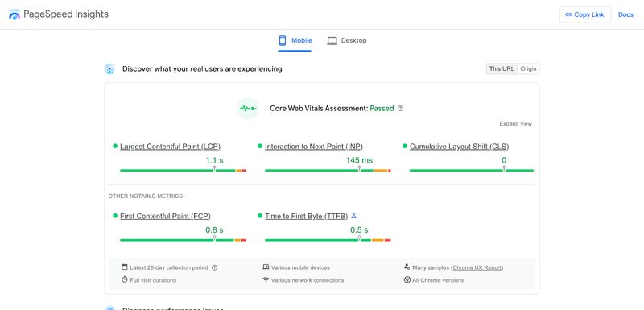Screen dimensions: 644x310
Task: Click Expand view
Action: tap(515, 123)
